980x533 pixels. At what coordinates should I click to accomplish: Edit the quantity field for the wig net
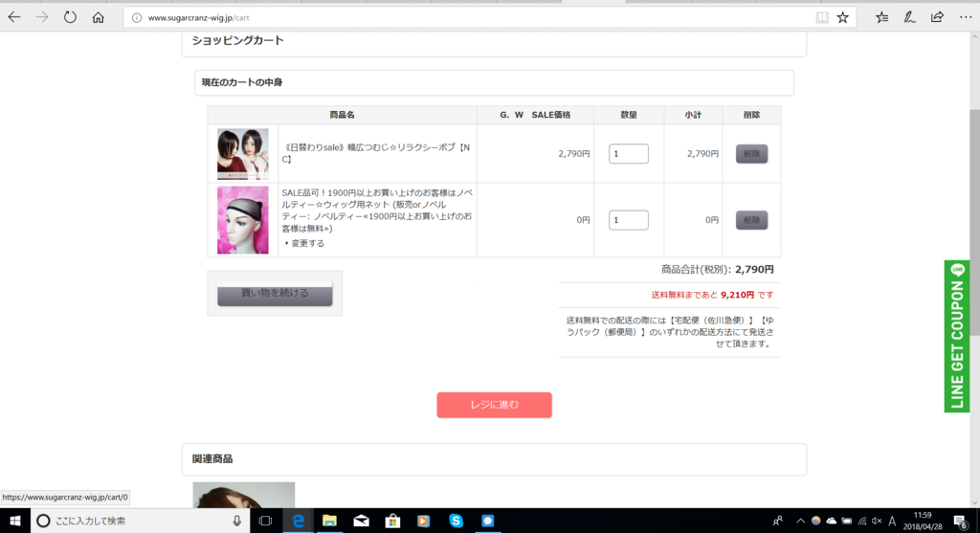click(628, 220)
